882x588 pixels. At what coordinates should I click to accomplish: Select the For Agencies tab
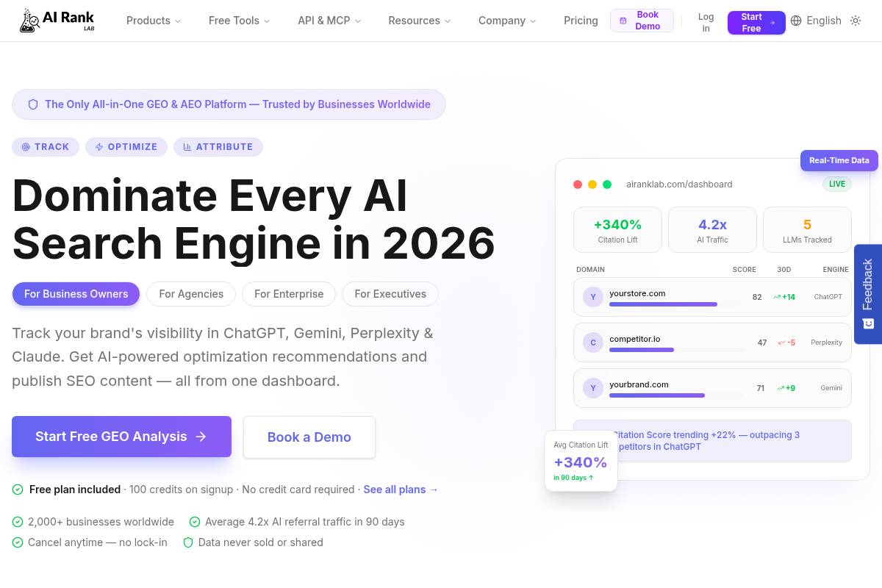[191, 294]
